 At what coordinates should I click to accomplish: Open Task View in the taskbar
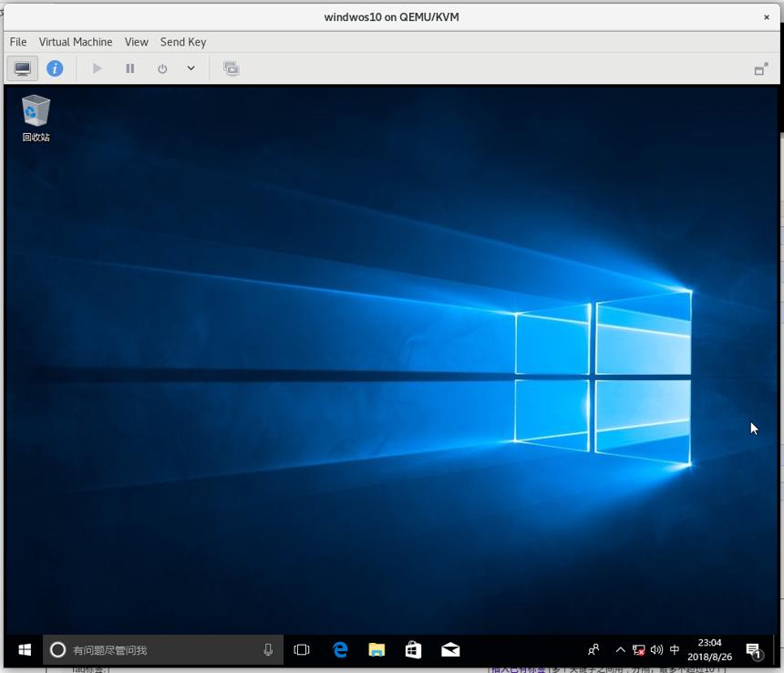click(302, 649)
